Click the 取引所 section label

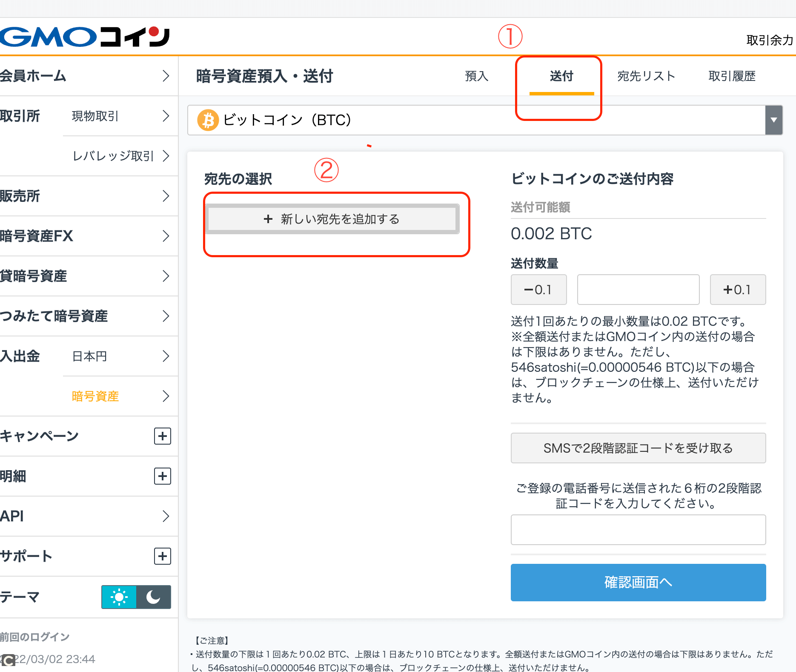(20, 116)
